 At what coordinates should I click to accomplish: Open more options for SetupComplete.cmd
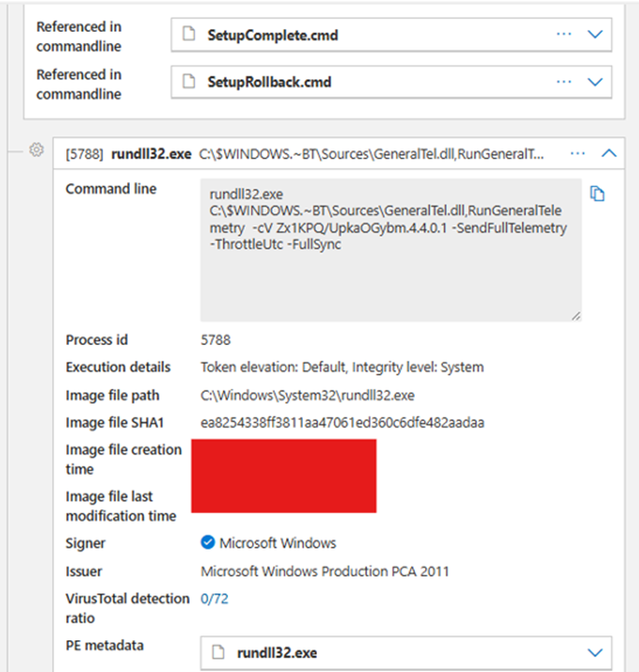563,34
